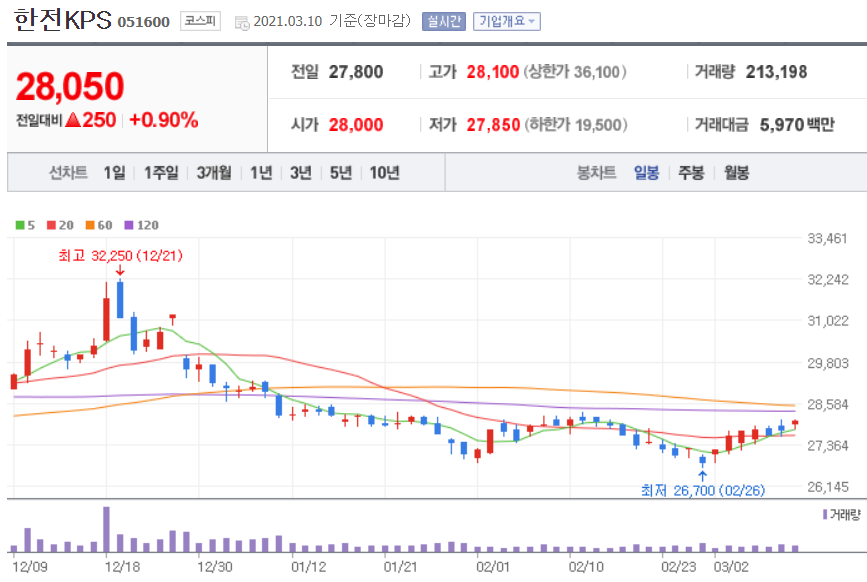Click the calendar icon beside 2021.03.10

[242, 23]
